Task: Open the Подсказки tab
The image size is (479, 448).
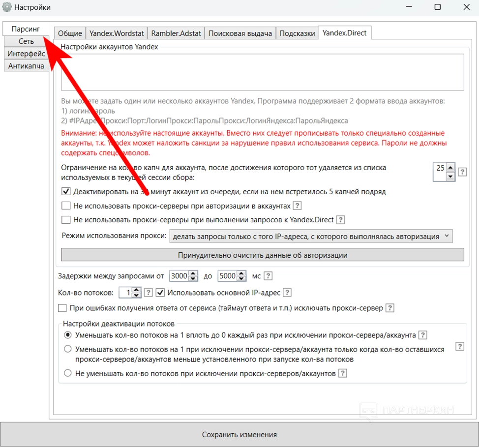Action: (x=297, y=33)
